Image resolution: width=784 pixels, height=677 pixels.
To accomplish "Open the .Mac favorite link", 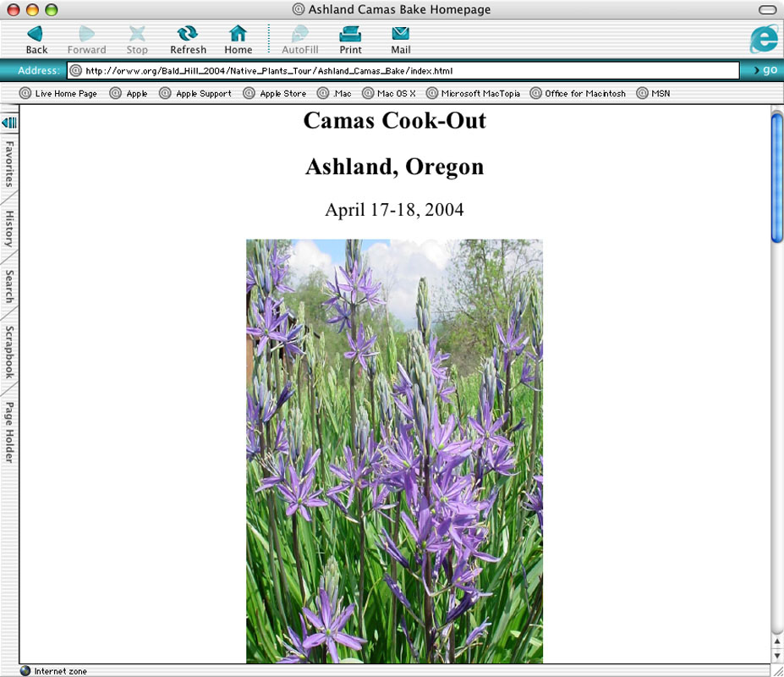I will point(335,93).
